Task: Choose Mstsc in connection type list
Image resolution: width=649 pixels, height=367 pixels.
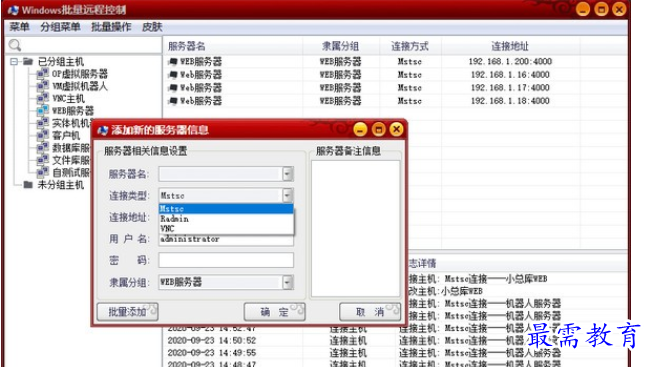Action: (x=226, y=209)
